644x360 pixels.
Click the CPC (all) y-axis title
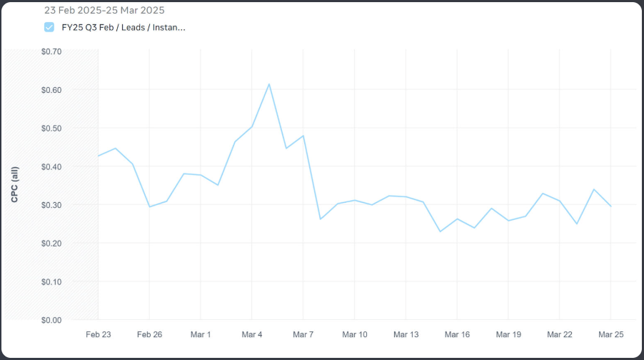tap(14, 183)
